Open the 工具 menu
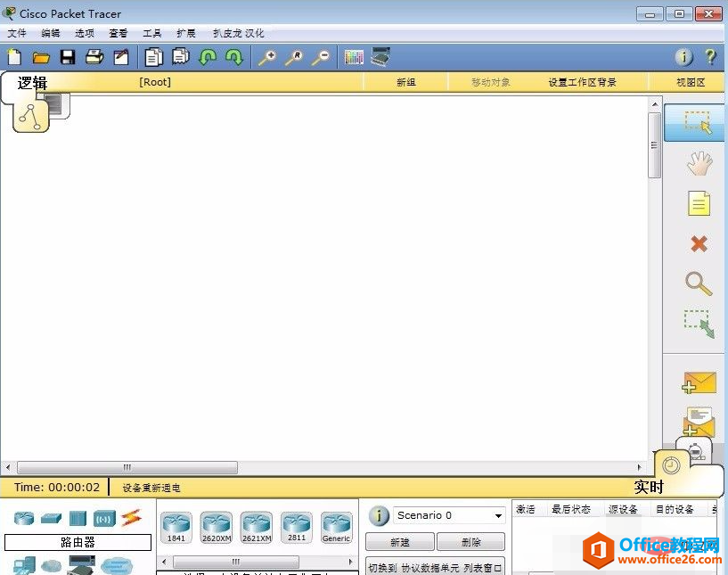 pos(151,34)
